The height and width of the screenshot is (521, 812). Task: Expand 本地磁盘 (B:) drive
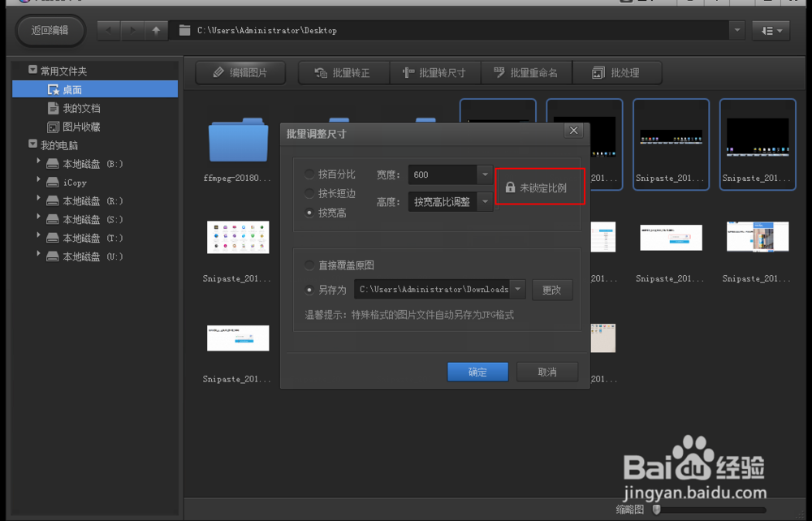pos(38,162)
